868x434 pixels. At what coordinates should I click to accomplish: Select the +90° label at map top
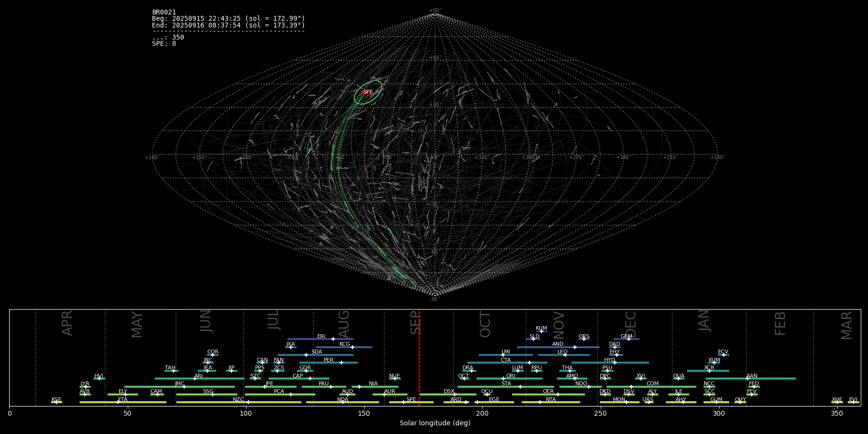[435, 10]
